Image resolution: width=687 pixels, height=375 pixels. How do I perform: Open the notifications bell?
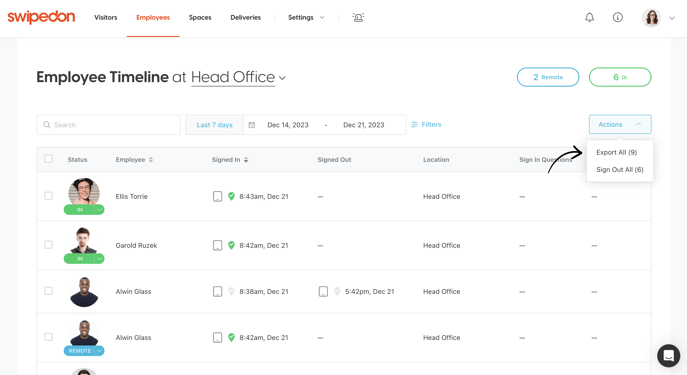pos(590,18)
